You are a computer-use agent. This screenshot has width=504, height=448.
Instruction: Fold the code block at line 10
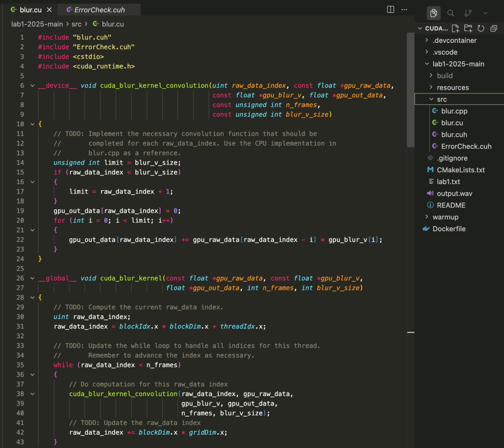[32, 124]
